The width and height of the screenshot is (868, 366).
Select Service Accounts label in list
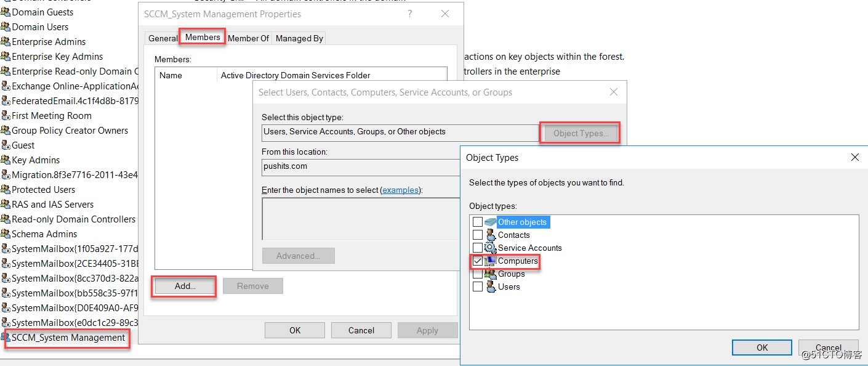[x=529, y=248]
